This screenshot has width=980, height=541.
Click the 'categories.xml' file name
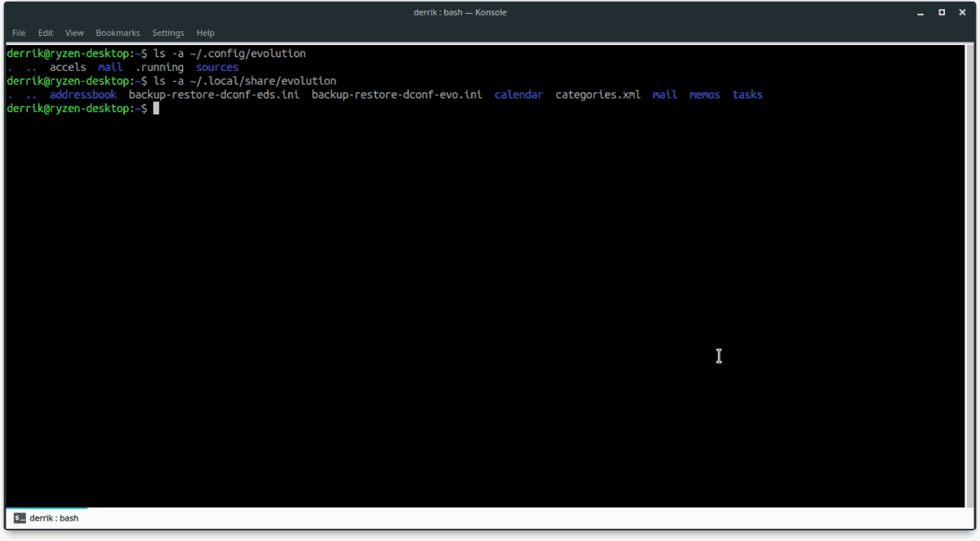tap(598, 94)
